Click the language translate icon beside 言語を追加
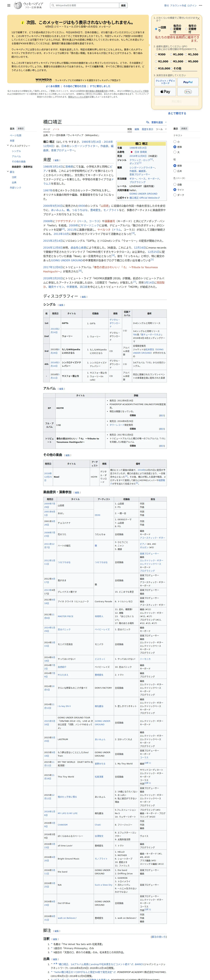This screenshot has height=980, width=210. pyautogui.click(x=148, y=122)
